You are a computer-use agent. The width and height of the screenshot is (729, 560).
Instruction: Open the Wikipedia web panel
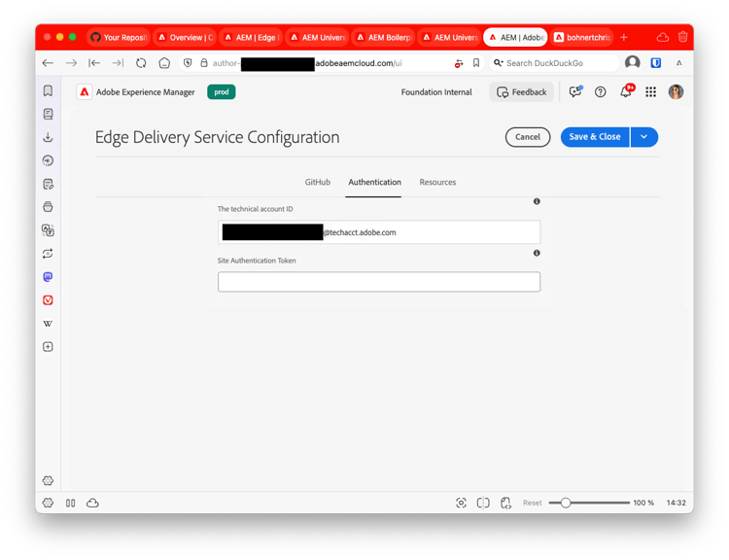pyautogui.click(x=48, y=323)
